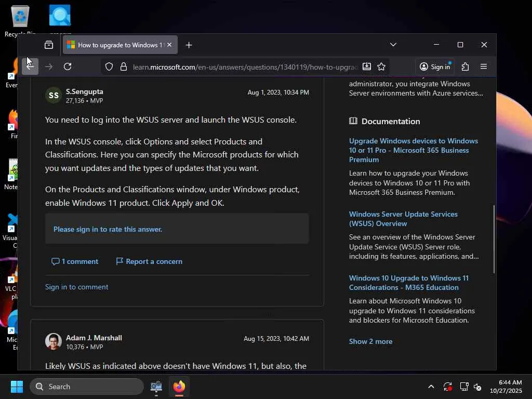
Task: Click timestamp 'Aug 15, 2023, 10:42 AM'
Action: pos(276,339)
